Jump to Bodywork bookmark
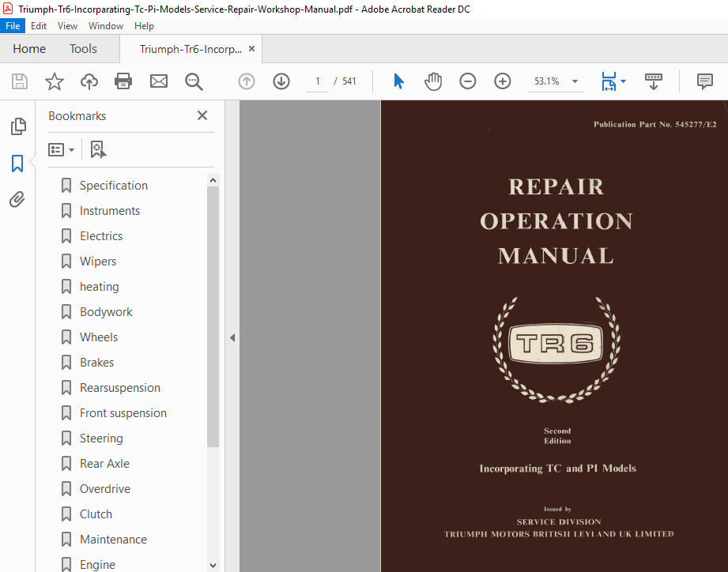The image size is (728, 572). pyautogui.click(x=106, y=312)
